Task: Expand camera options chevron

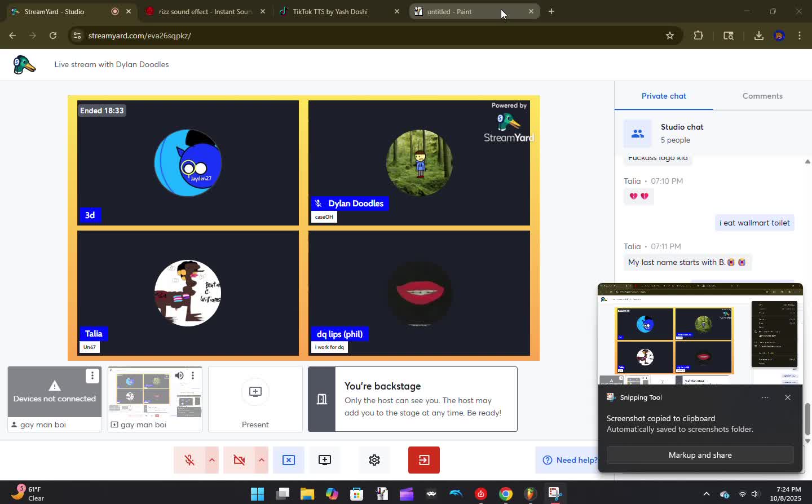Action: click(262, 460)
